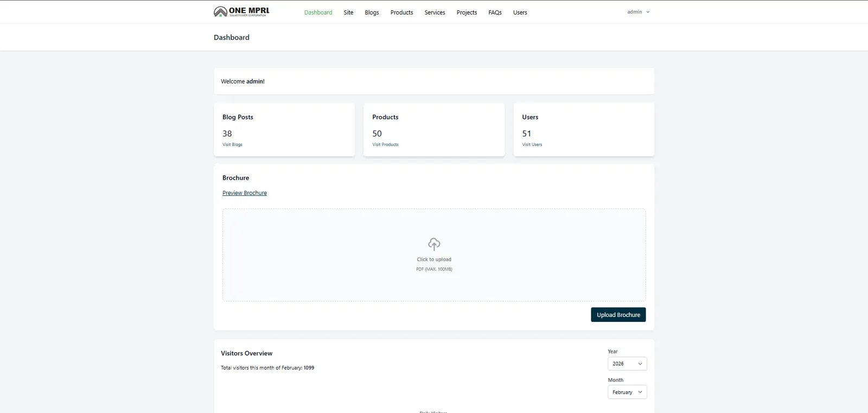Follow the Visit Blogs link
868x413 pixels.
pyautogui.click(x=232, y=144)
